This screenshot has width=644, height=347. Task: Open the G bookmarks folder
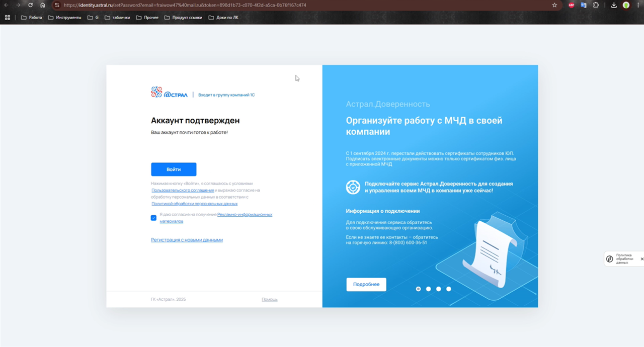[x=93, y=18]
